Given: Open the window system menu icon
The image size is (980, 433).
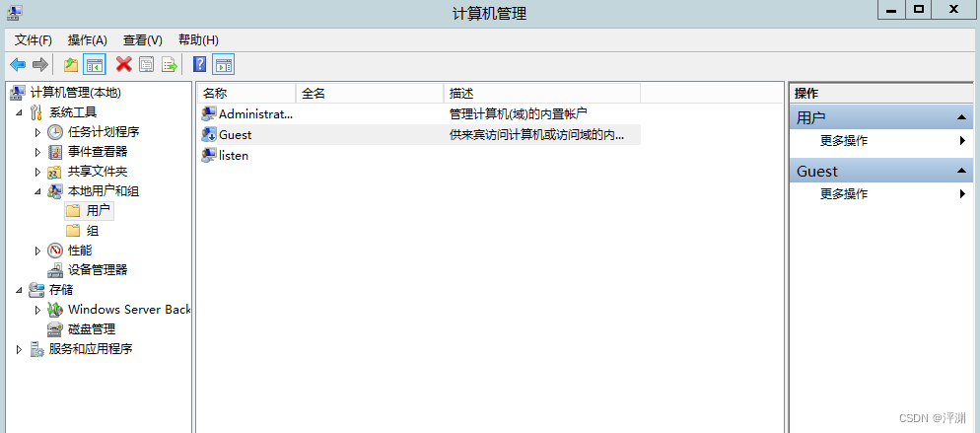Looking at the screenshot, I should [15, 13].
